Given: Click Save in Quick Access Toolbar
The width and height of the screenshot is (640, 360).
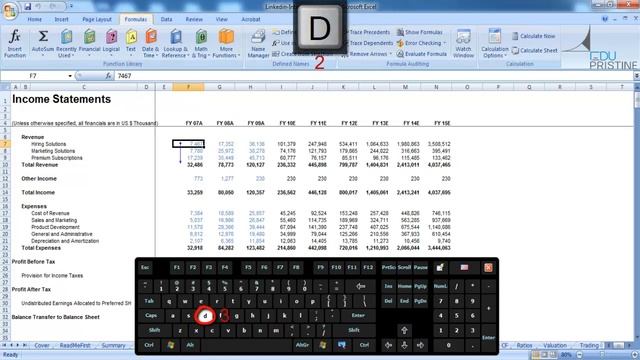Looking at the screenshot, I should point(27,7).
